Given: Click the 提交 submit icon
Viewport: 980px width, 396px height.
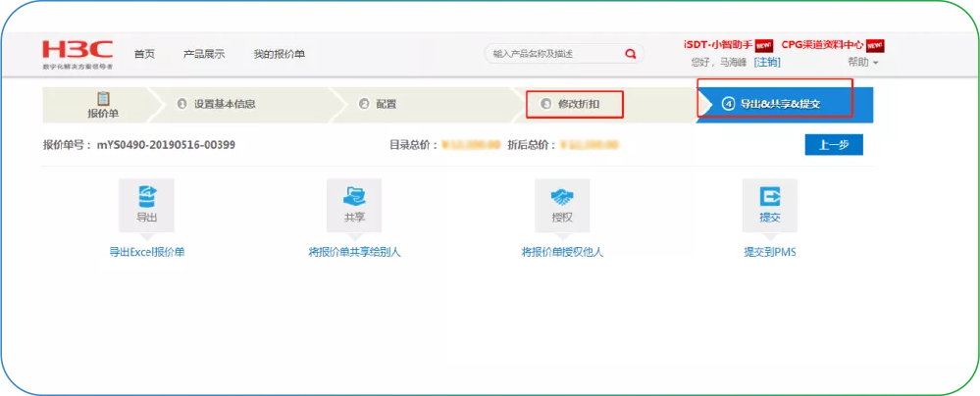Looking at the screenshot, I should (769, 197).
